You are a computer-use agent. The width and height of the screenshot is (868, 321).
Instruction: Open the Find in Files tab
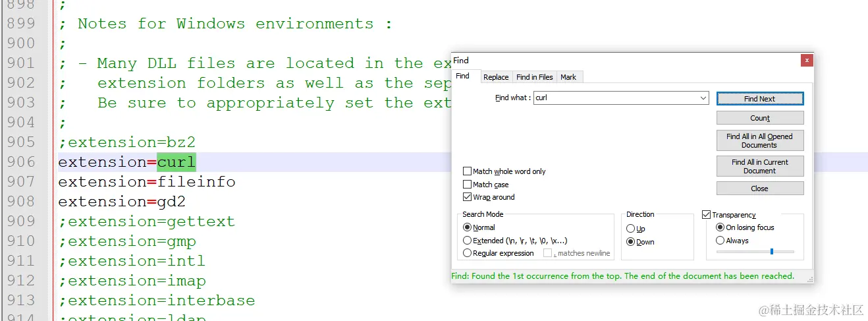(535, 77)
